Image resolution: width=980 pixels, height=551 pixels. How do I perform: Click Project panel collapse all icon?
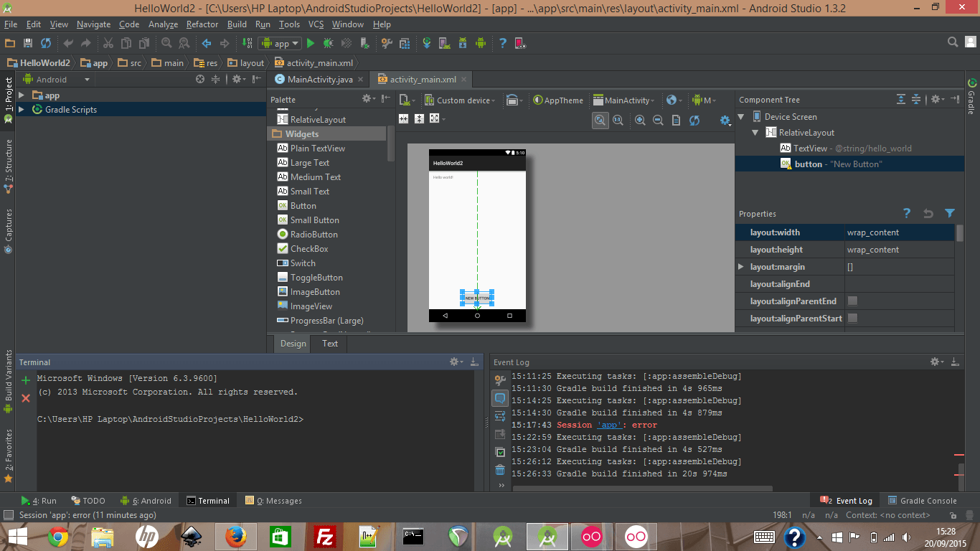click(215, 79)
